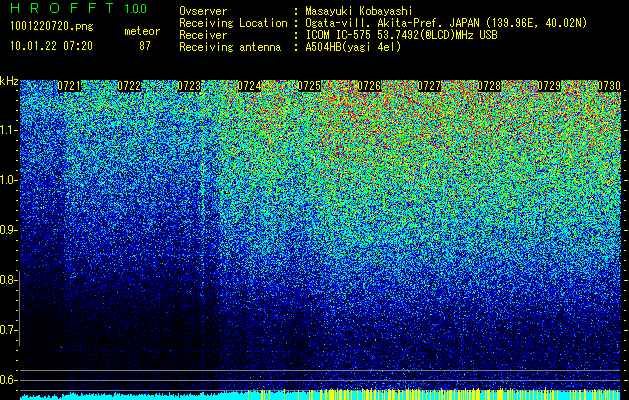Click the name Masayuki Kobayashi
Image resolution: width=629 pixels, height=400 pixels.
tap(359, 11)
